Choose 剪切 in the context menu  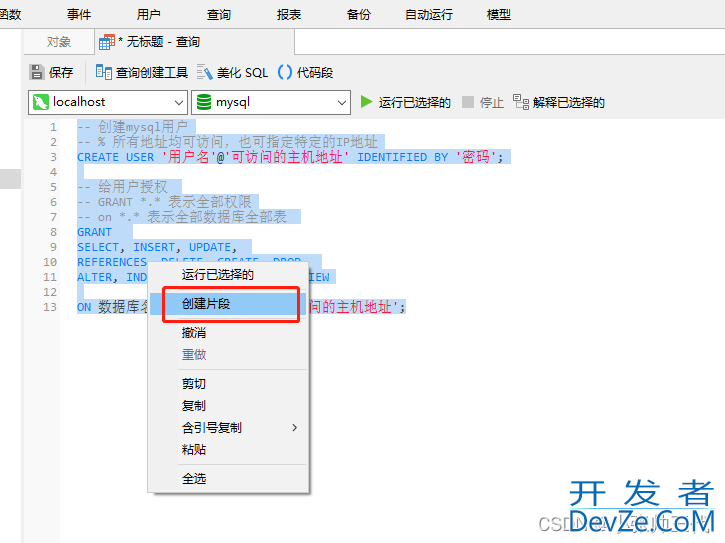click(x=228, y=384)
